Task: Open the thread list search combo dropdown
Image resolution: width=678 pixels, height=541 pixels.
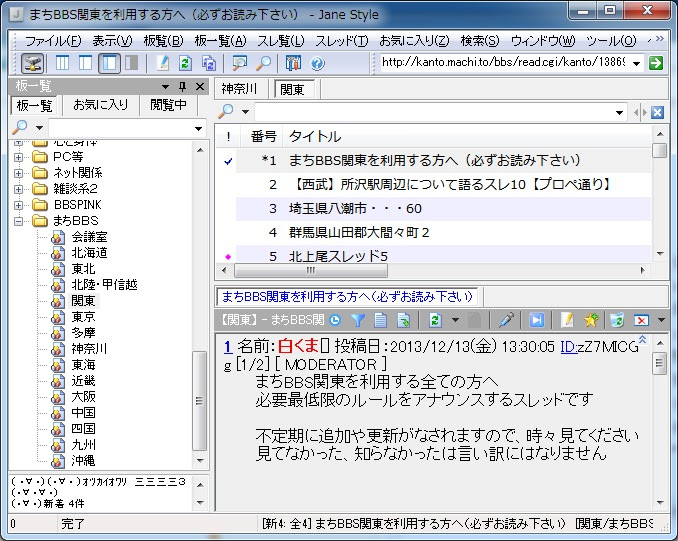Action: [619, 112]
